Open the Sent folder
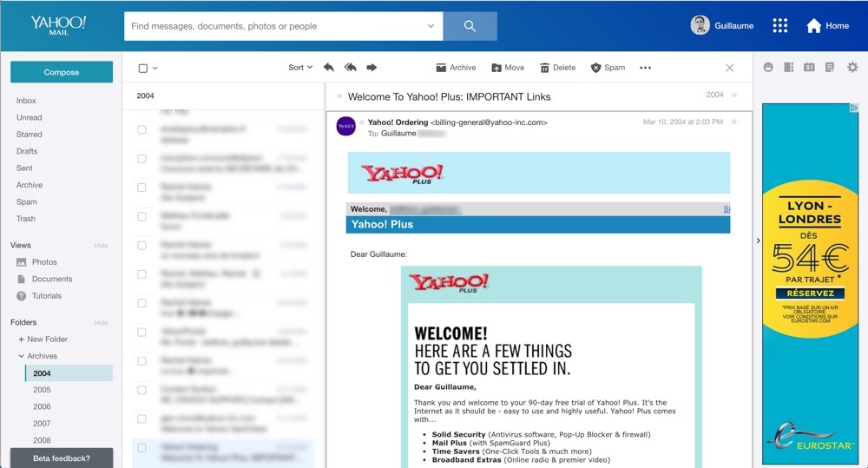The image size is (868, 468). coord(24,168)
